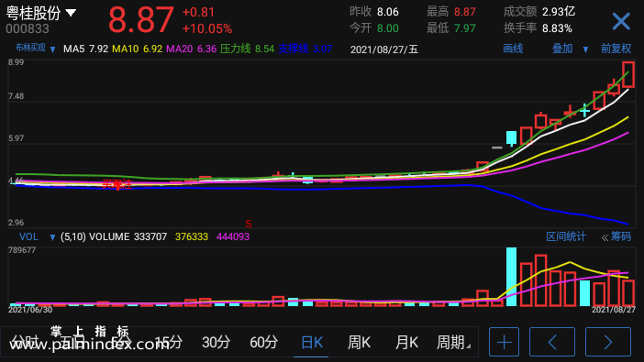Click the VOL indicator label

coord(28,236)
